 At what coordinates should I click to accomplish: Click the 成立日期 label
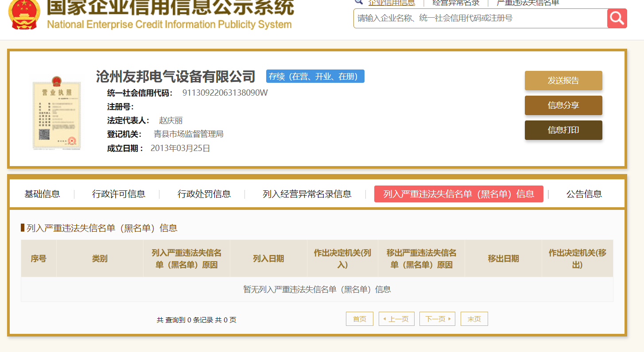125,148
